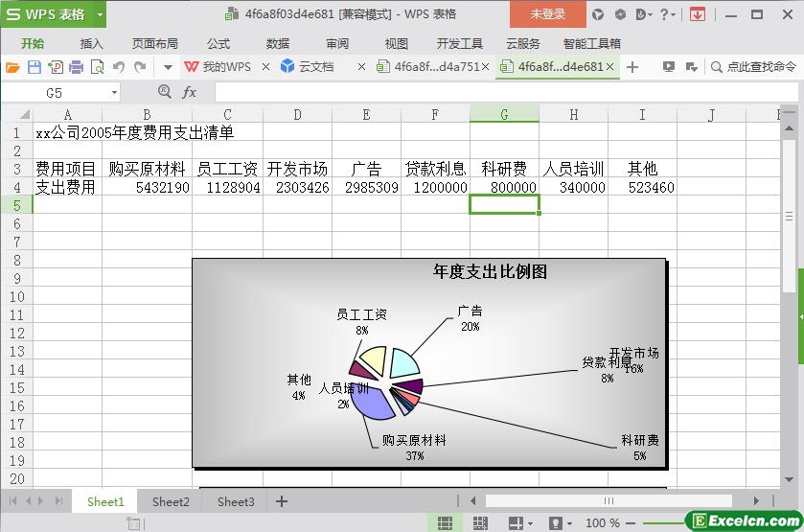The image size is (804, 532).
Task: Go to last sheet navigation arrow
Action: point(59,500)
